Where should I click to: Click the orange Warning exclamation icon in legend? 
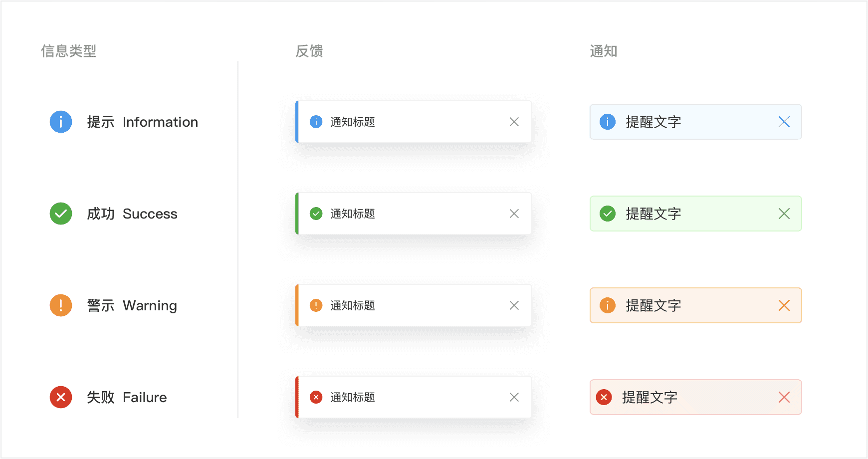(61, 305)
